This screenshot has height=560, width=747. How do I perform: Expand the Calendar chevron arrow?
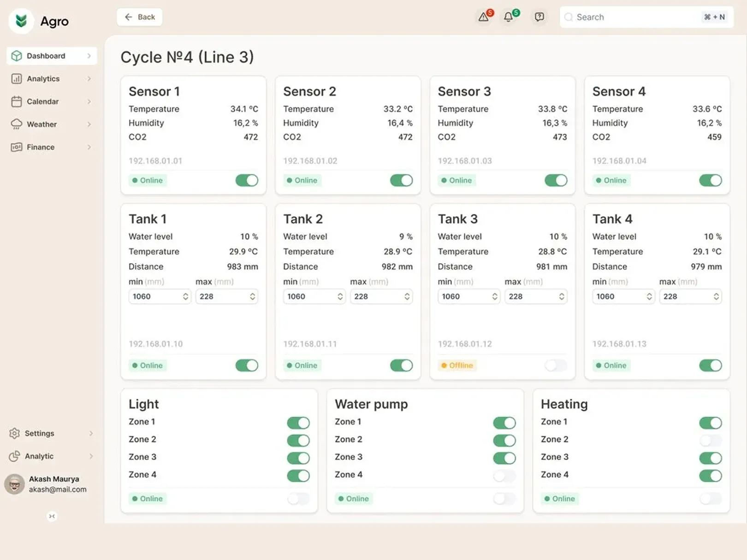(89, 101)
